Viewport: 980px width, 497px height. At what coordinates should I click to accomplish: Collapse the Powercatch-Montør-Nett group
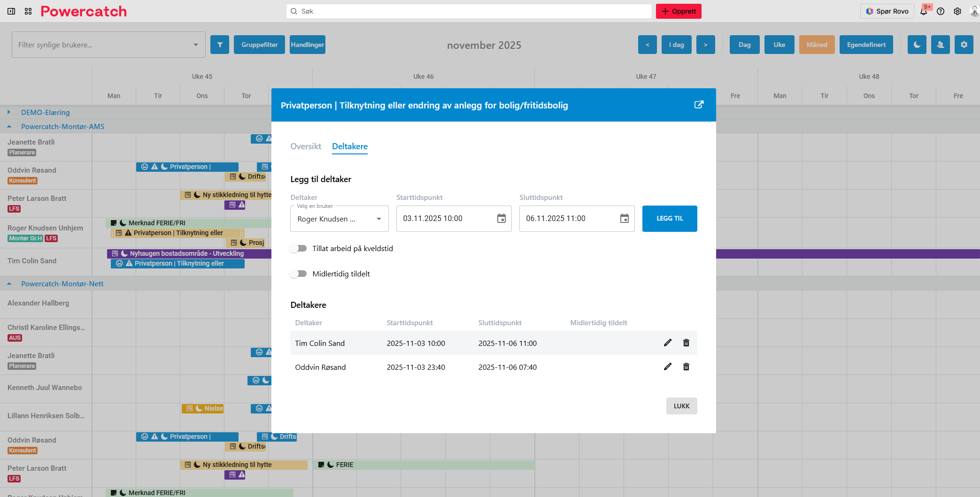9,283
